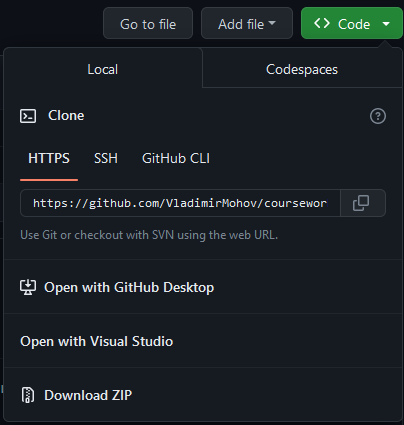Click the Clone heading text
404x425 pixels.
click(x=66, y=116)
